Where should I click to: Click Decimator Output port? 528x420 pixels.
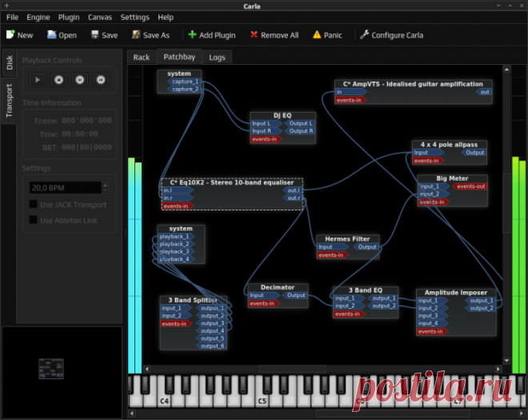click(x=294, y=295)
